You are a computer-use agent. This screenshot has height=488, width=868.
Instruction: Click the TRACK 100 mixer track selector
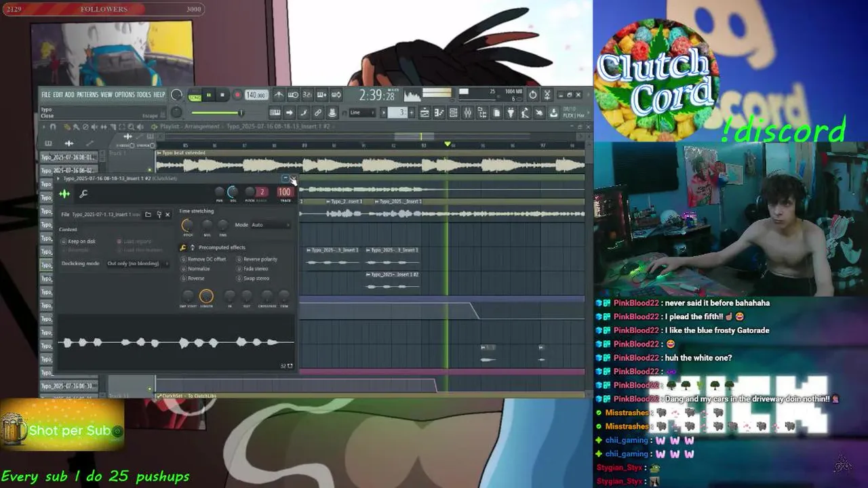pos(285,192)
